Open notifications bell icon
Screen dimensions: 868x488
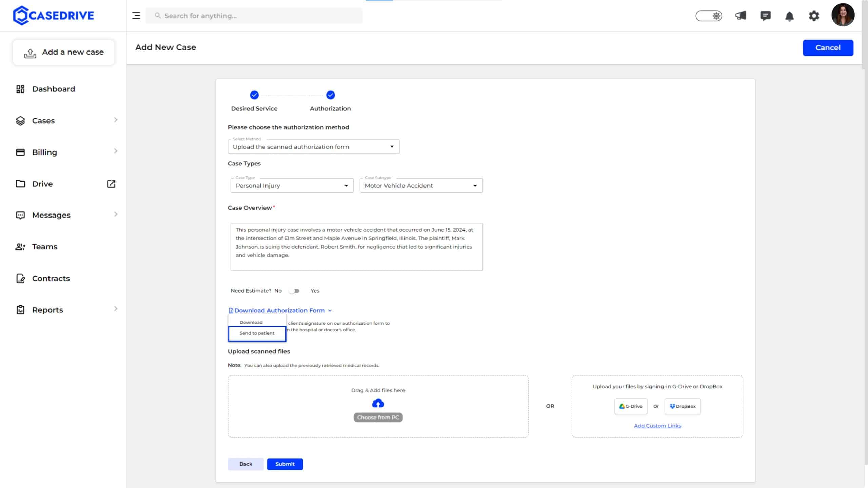[789, 16]
